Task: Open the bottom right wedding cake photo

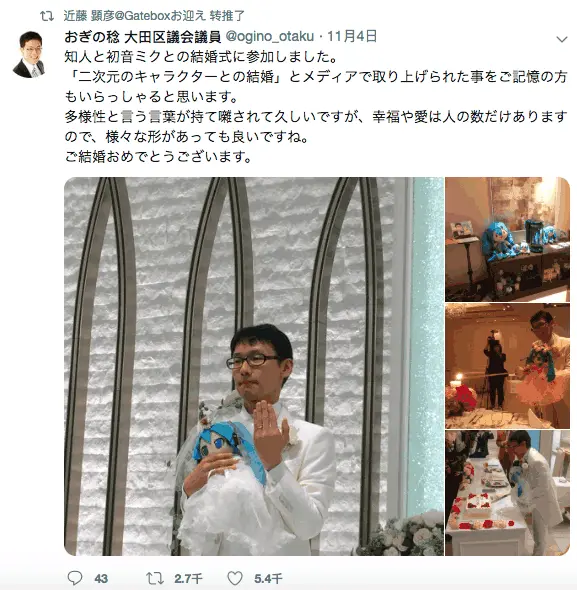Action: coord(507,493)
